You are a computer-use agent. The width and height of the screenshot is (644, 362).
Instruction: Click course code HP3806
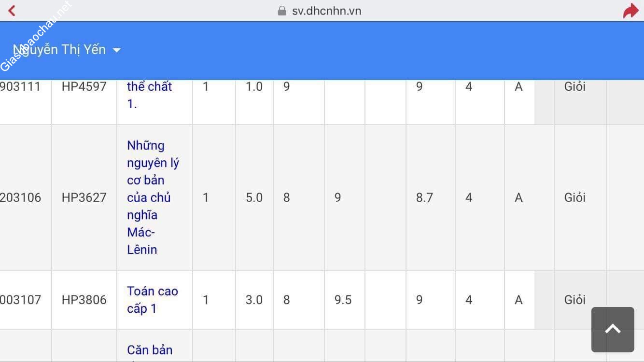tap(84, 300)
